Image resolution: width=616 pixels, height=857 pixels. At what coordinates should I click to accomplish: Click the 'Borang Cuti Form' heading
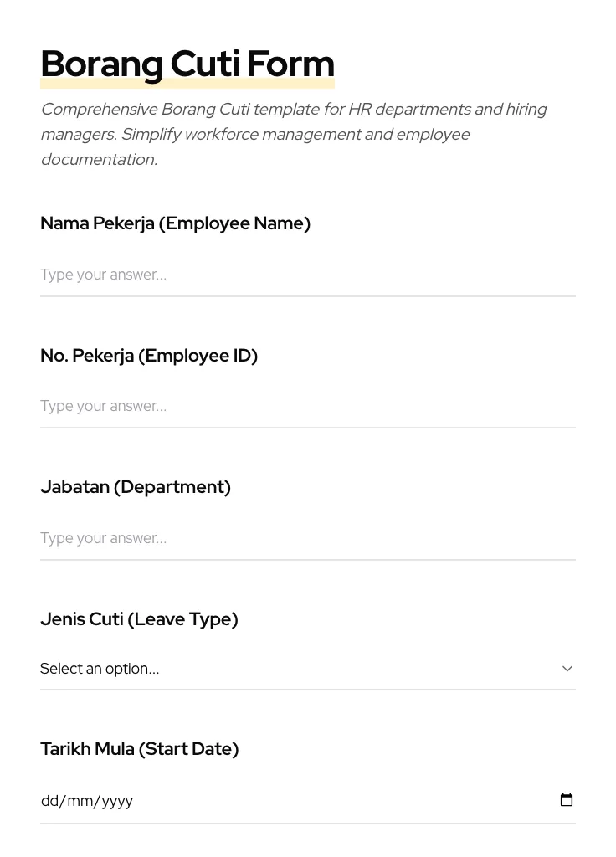(187, 64)
